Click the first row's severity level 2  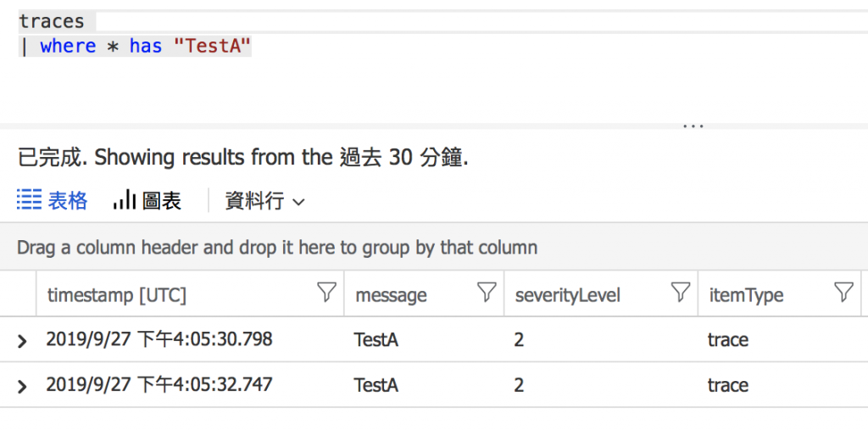tap(519, 340)
